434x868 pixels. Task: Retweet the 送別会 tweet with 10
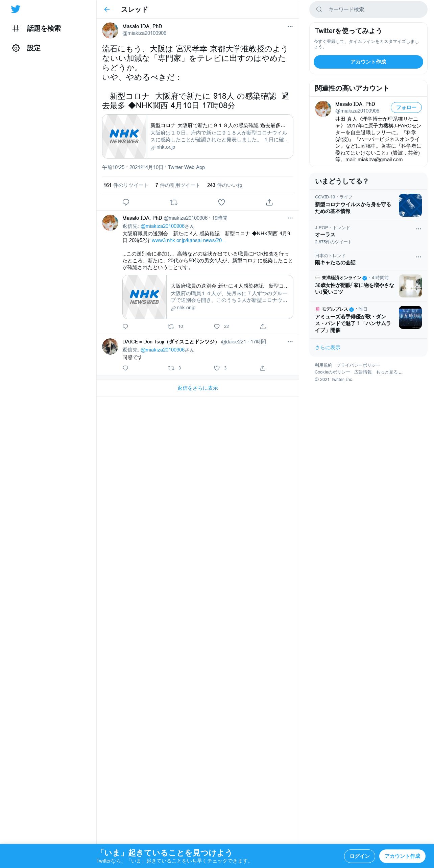coord(175,327)
